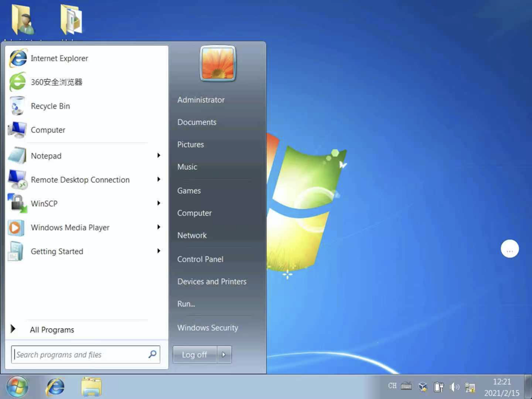
Task: Open the Run... dialog
Action: [x=186, y=304]
